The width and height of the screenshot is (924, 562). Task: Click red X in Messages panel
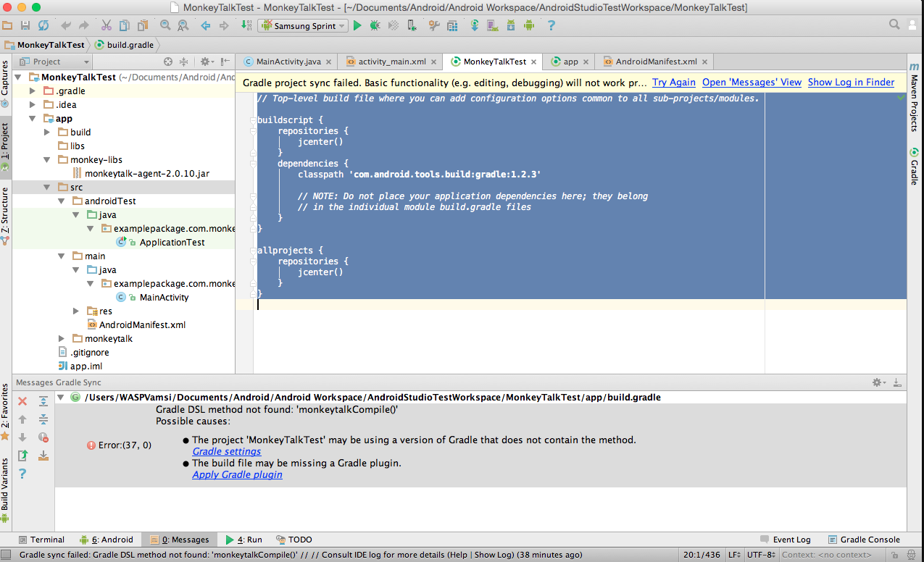point(22,401)
